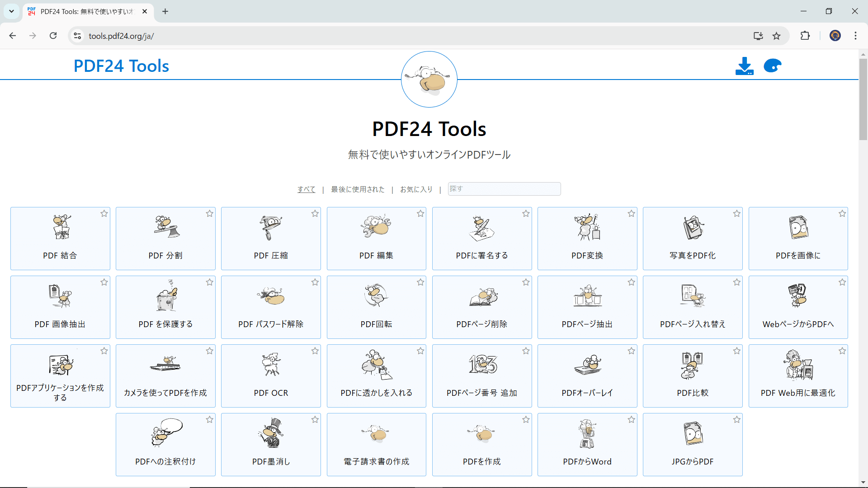Image resolution: width=868 pixels, height=488 pixels.
Task: Click the theme palette icon in header
Action: click(773, 66)
